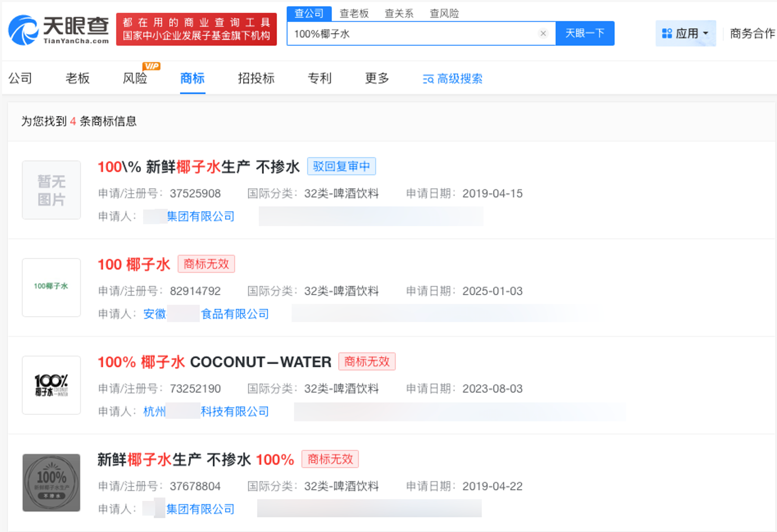Switch to the 查风险 tab
777x532 pixels.
[444, 13]
